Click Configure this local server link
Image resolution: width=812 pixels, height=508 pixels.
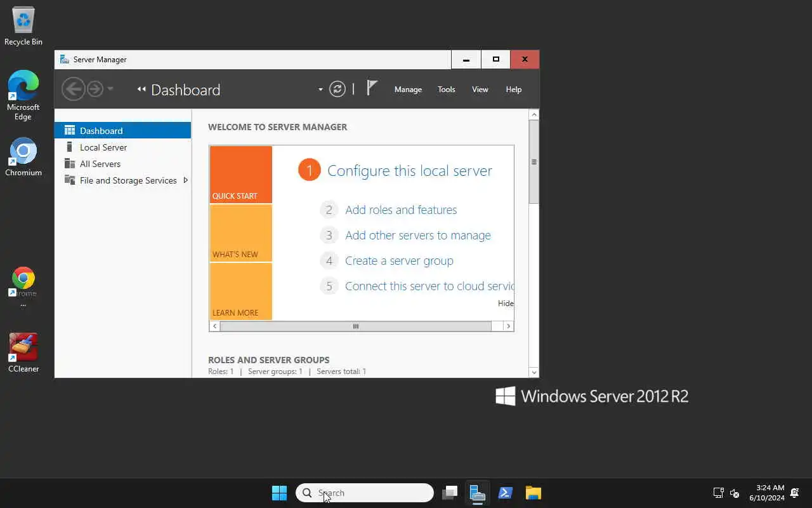pos(410,171)
